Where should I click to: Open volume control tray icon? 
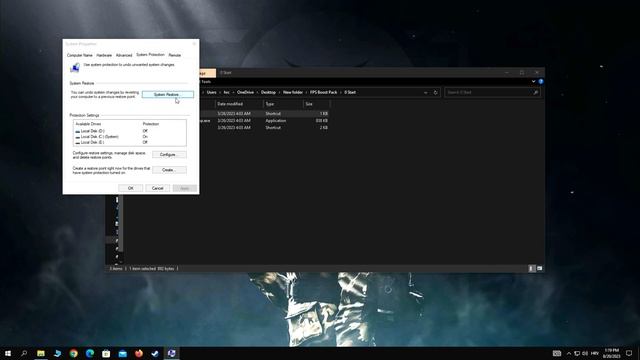pyautogui.click(x=585, y=353)
